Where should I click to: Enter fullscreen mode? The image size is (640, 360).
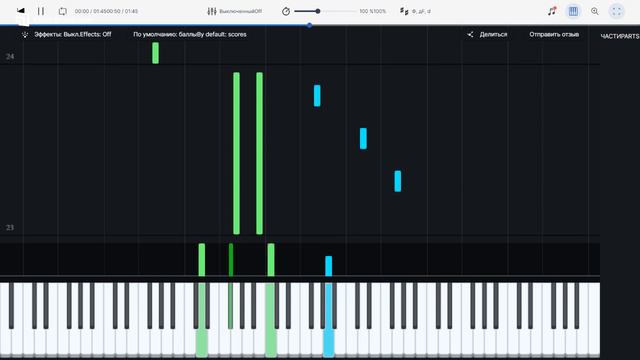(616, 11)
